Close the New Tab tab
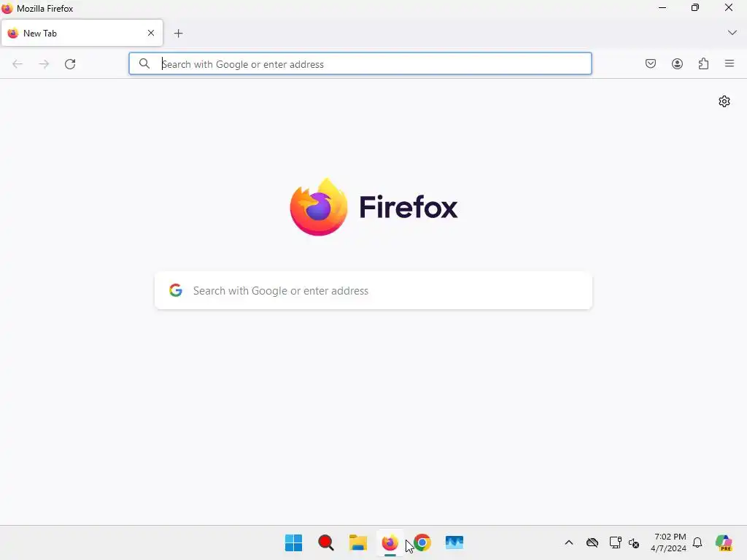Screen dimensions: 747x560 pos(151,33)
